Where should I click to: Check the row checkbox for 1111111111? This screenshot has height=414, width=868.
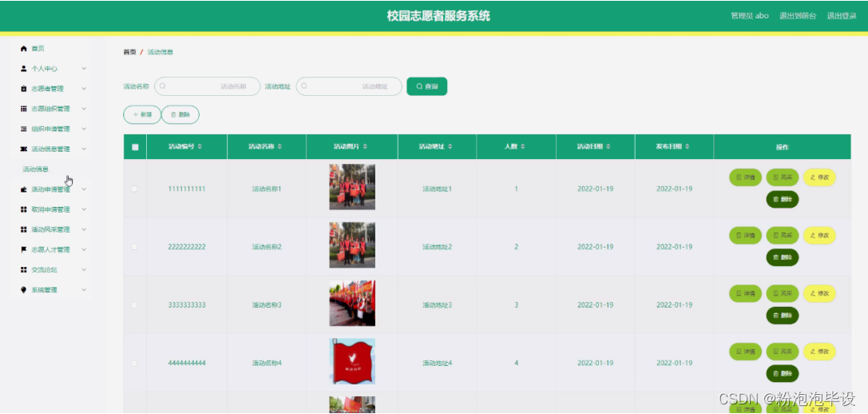pyautogui.click(x=134, y=189)
